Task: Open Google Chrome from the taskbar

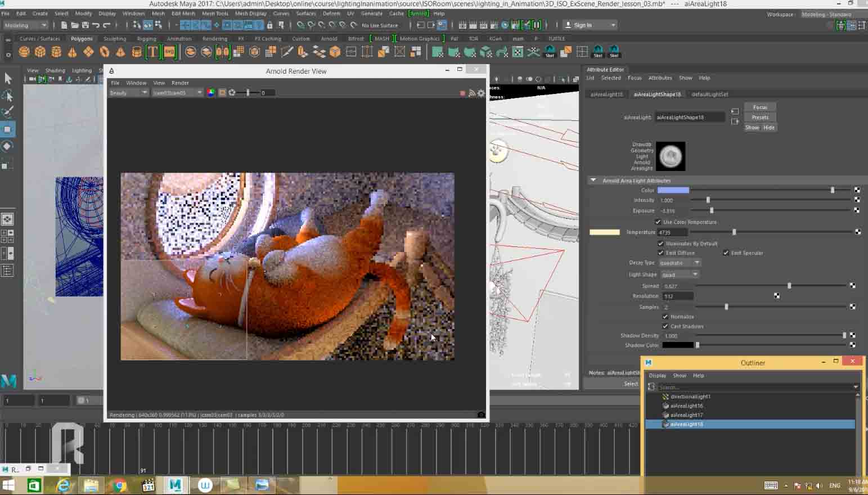Action: [x=119, y=485]
